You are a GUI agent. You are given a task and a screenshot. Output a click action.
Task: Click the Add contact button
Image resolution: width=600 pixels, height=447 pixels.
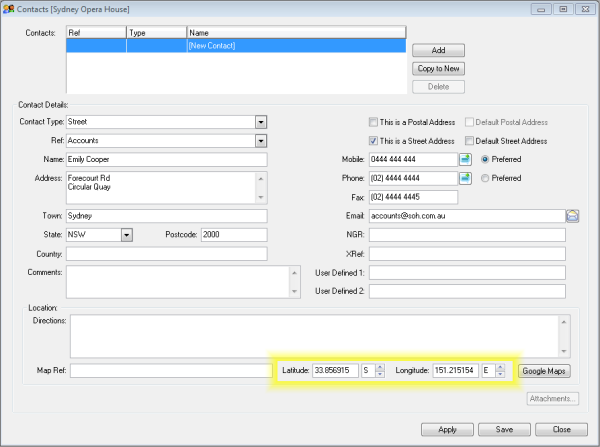tap(438, 50)
